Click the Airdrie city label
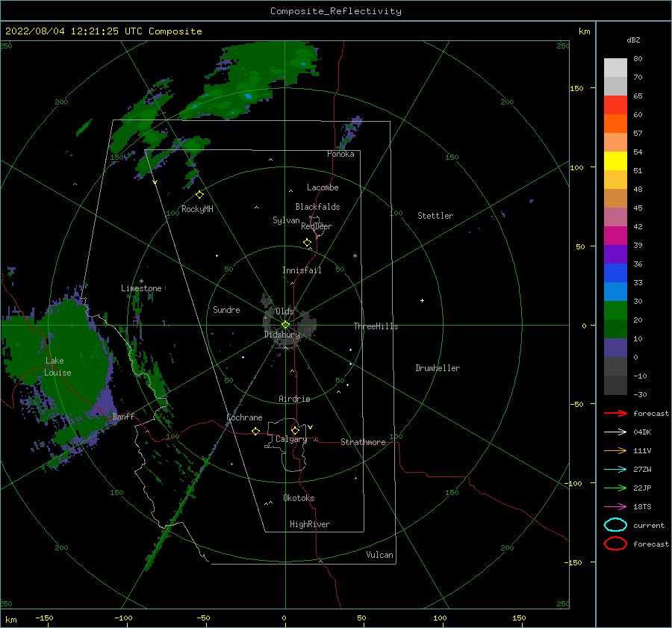Image resolution: width=672 pixels, height=628 pixels. pos(294,399)
